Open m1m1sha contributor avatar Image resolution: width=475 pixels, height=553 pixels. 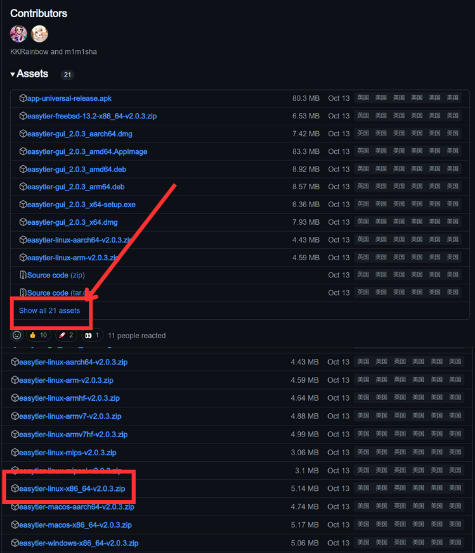click(39, 34)
